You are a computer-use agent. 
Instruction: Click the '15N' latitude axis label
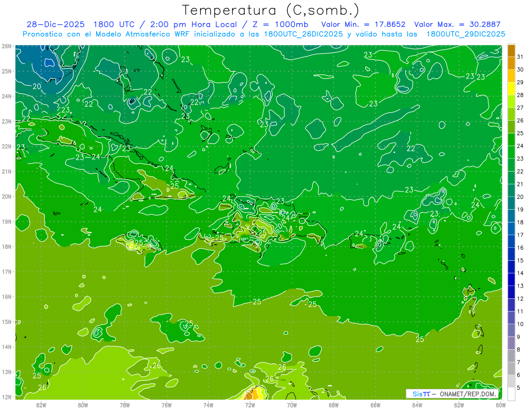pos(7,321)
